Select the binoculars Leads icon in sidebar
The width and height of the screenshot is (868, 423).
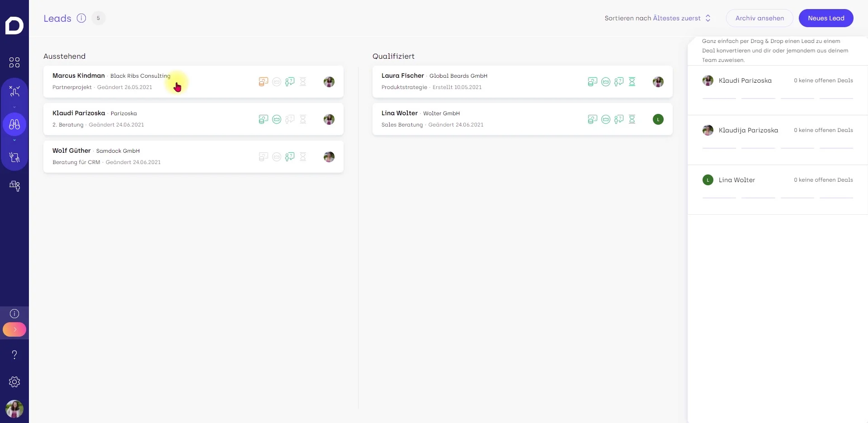pos(14,124)
